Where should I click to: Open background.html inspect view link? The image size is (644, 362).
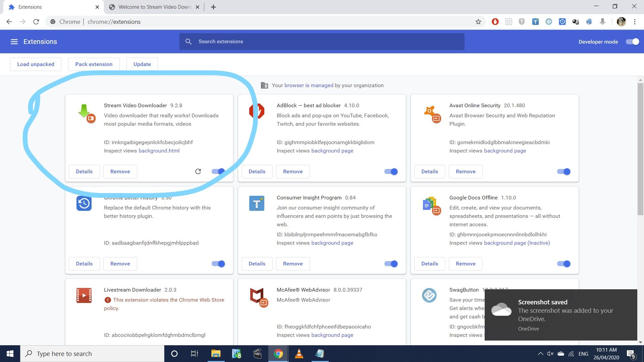click(159, 151)
